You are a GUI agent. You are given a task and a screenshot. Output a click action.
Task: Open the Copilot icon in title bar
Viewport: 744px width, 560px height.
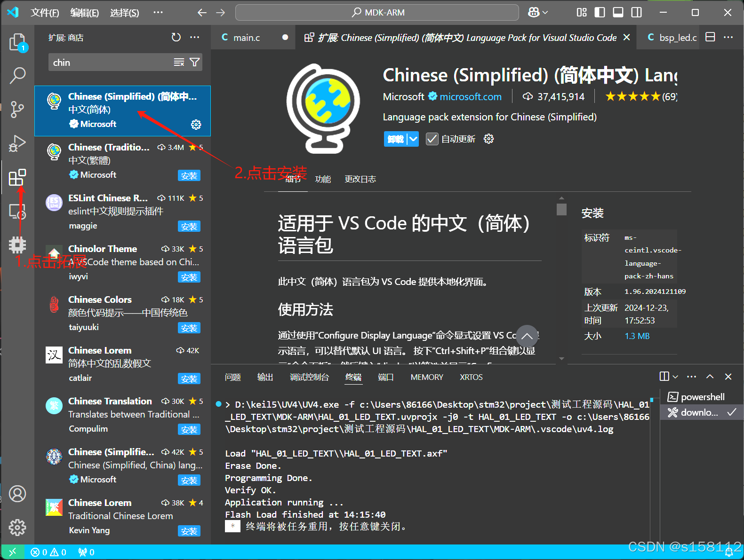[534, 13]
